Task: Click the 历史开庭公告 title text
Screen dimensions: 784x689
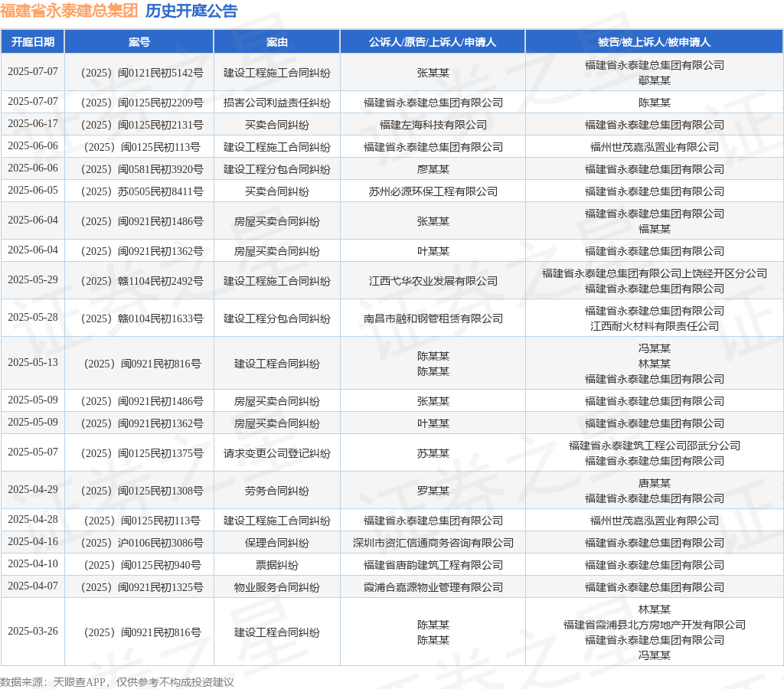Action: [191, 11]
